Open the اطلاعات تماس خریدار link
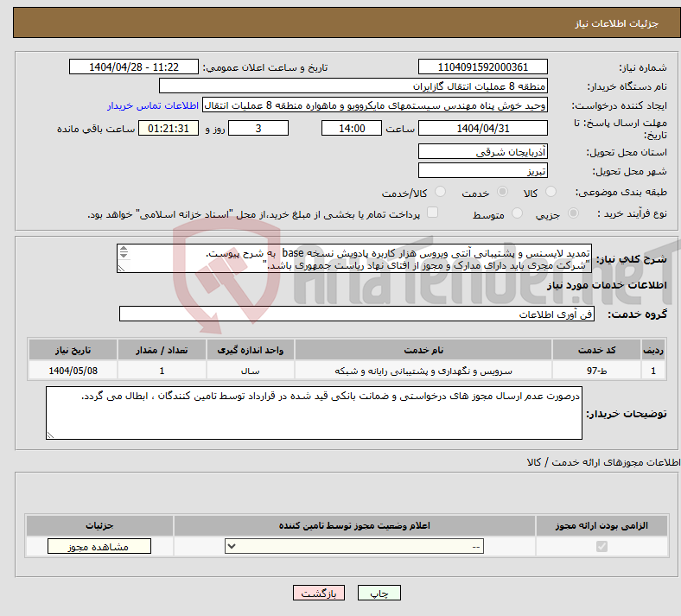The image size is (681, 616). coord(153,105)
